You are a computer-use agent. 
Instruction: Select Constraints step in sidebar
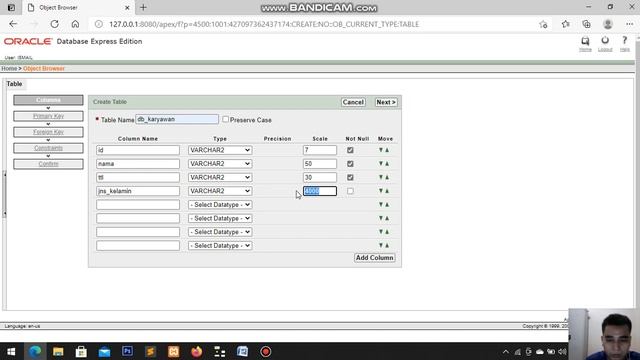[x=48, y=148]
